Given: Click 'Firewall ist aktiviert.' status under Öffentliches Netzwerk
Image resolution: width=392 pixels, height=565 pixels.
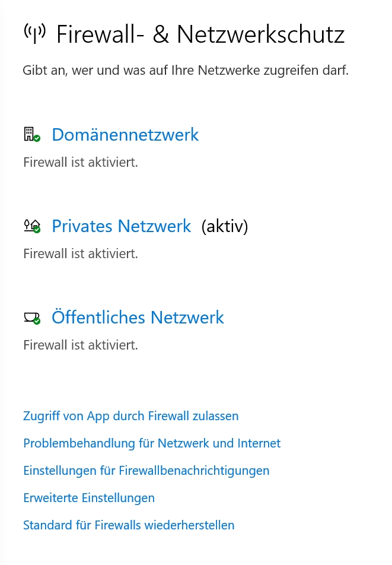Looking at the screenshot, I should click(80, 345).
